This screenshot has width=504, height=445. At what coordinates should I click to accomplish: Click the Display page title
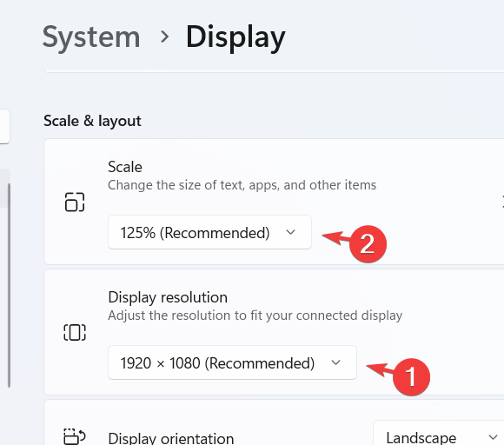tap(235, 38)
